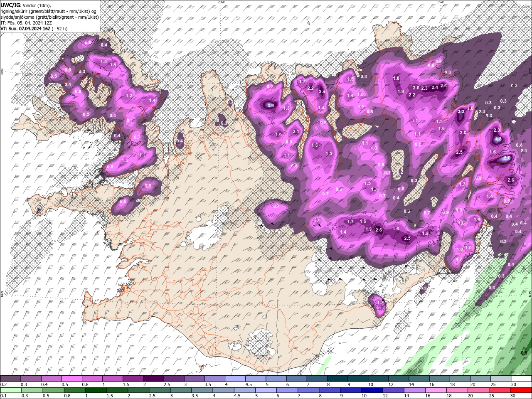Pick the upper legend white swatch starting at 30
The height and width of the screenshot is (399, 532).
[521, 379]
